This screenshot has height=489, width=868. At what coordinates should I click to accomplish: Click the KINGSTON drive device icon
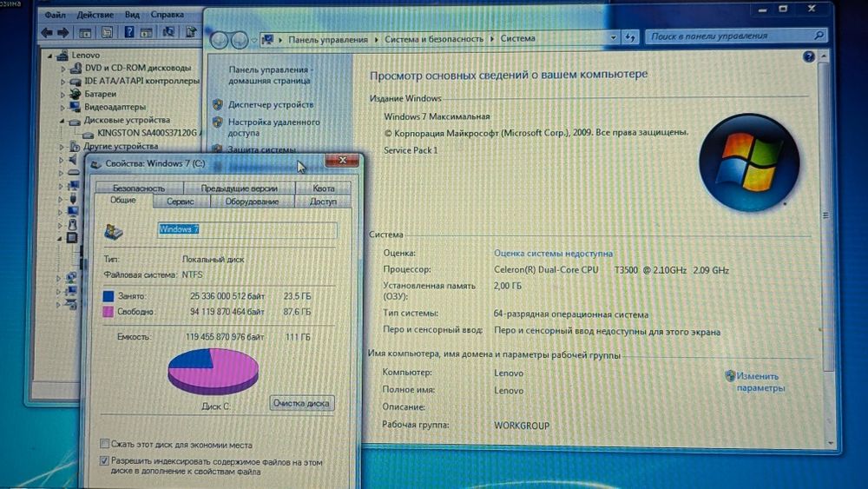pyautogui.click(x=88, y=134)
